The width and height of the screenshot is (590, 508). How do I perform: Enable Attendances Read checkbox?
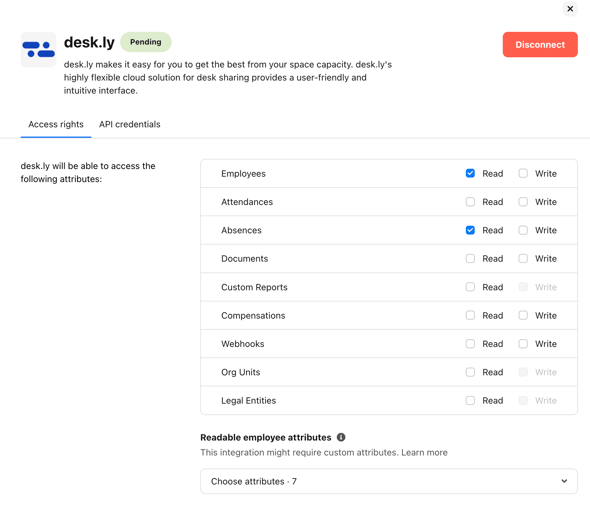pos(470,202)
